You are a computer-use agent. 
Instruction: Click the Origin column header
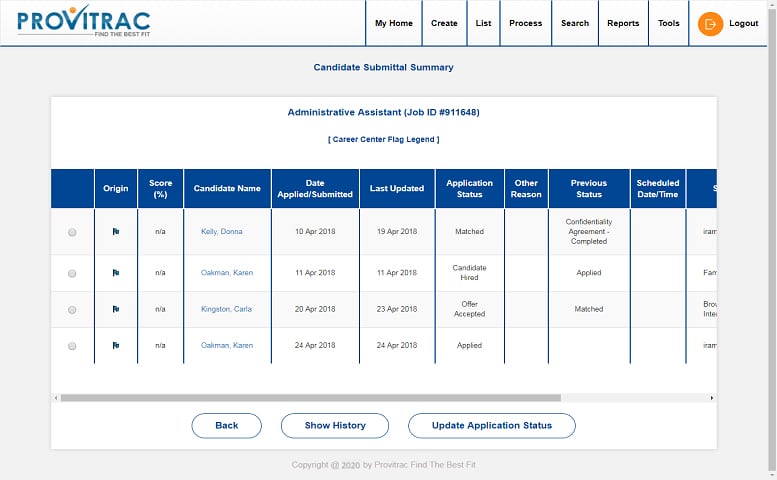point(115,188)
